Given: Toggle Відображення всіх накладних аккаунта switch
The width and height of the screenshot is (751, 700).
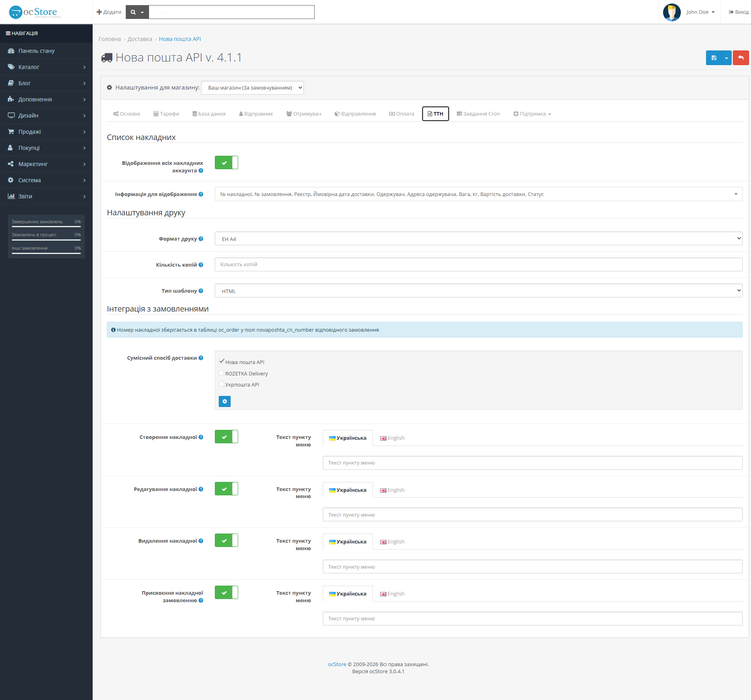Looking at the screenshot, I should [226, 162].
